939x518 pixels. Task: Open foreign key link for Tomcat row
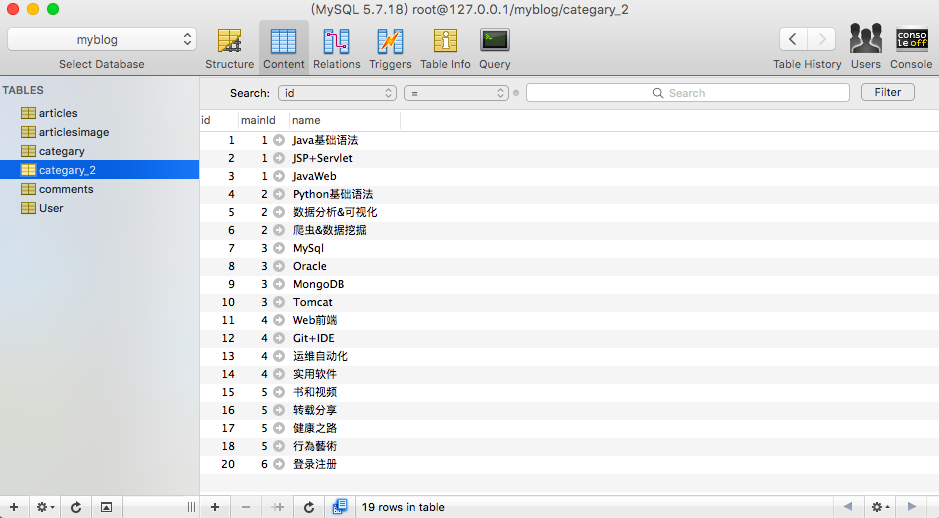279,302
